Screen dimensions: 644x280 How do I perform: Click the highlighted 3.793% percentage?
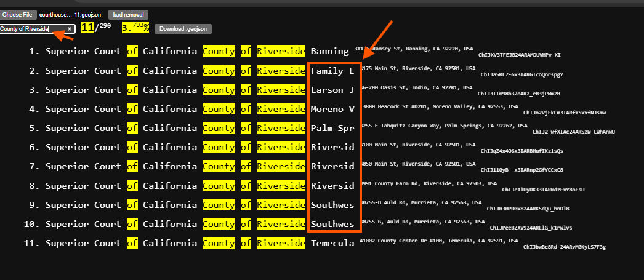pos(135,28)
